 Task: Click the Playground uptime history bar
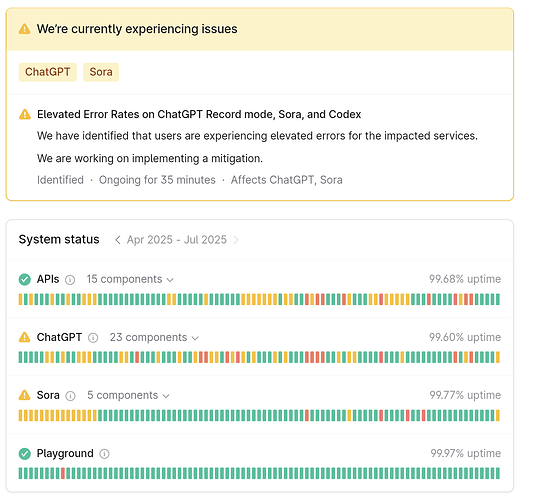point(259,473)
